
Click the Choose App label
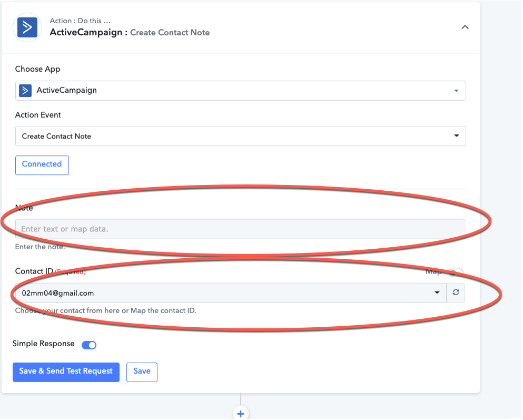pos(38,69)
